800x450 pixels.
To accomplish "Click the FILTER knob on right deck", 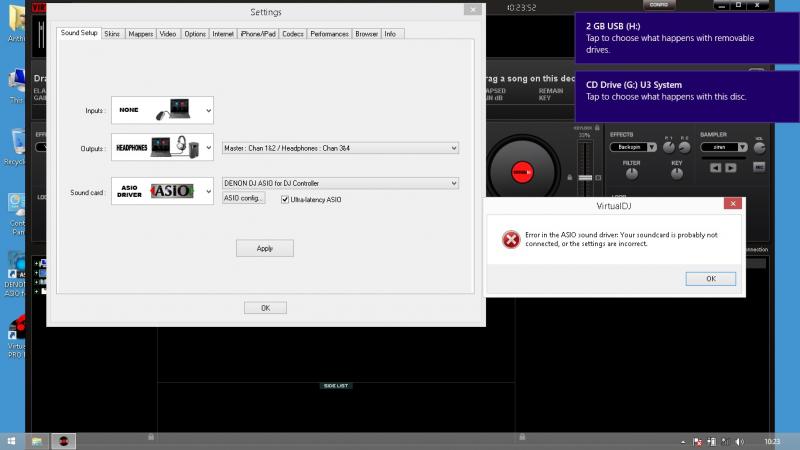I will pos(632,174).
